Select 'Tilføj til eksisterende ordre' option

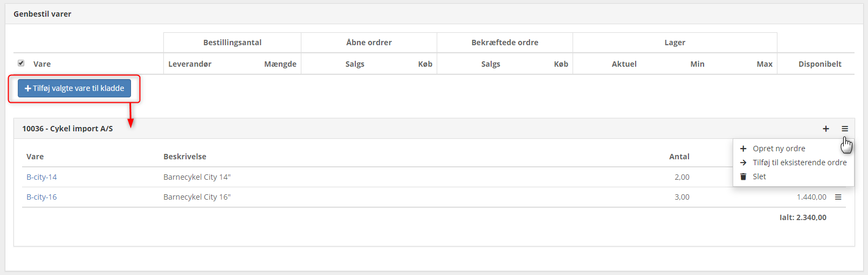click(800, 163)
